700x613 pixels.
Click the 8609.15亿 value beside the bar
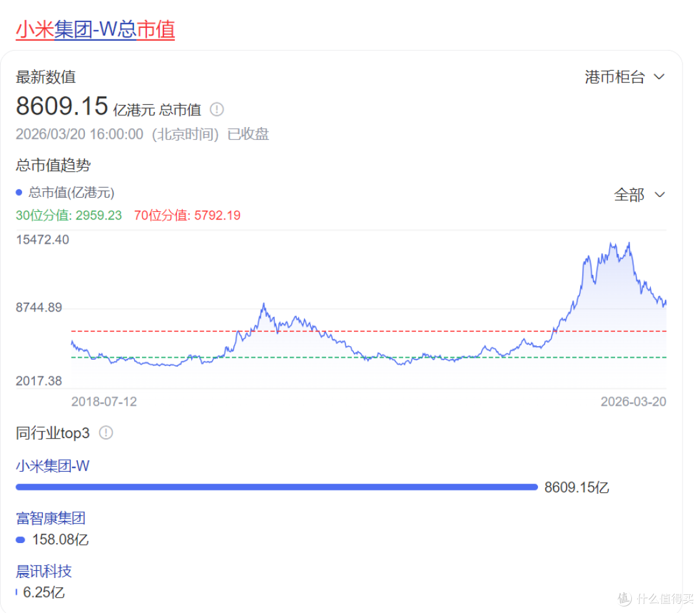(x=576, y=487)
